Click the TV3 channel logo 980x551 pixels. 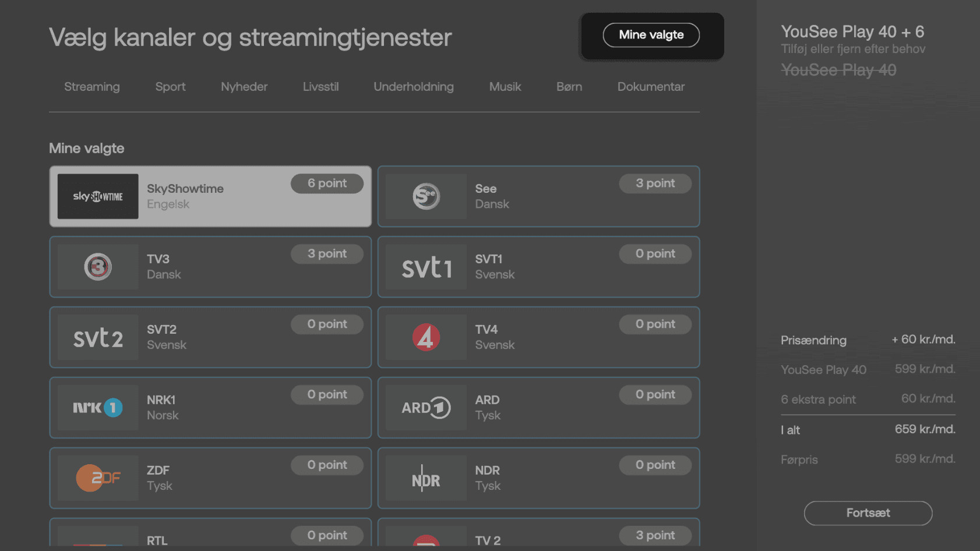click(x=98, y=267)
